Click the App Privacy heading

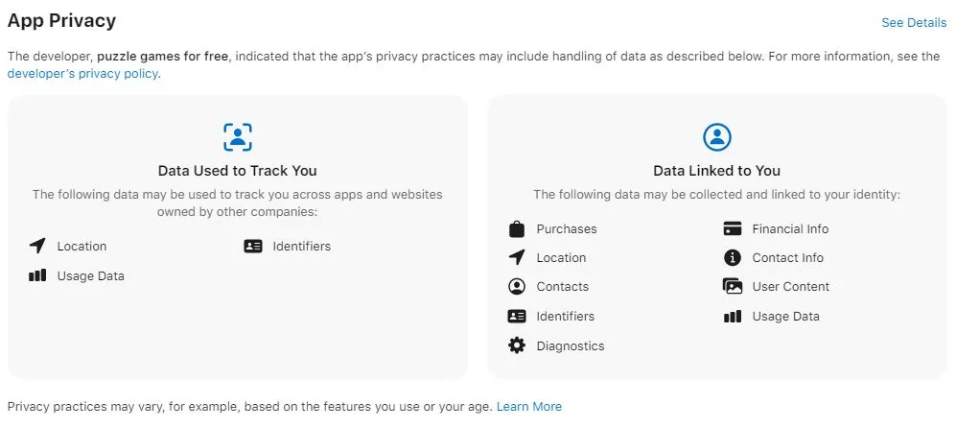62,21
